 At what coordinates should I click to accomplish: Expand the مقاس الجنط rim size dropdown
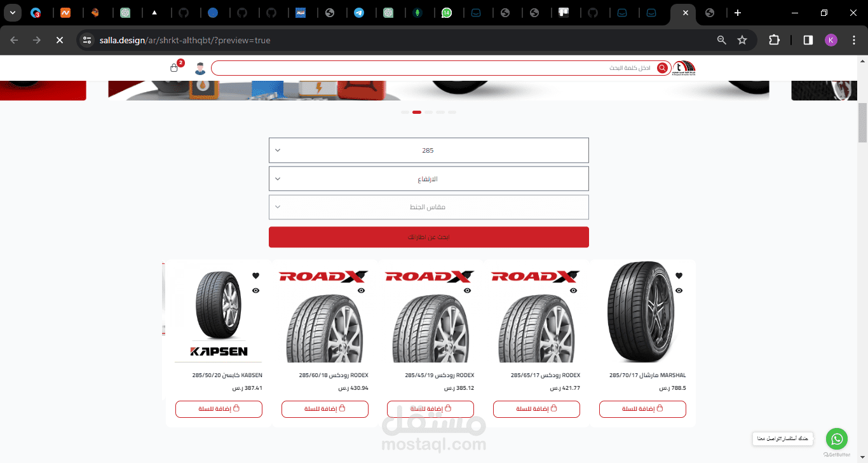click(x=429, y=207)
